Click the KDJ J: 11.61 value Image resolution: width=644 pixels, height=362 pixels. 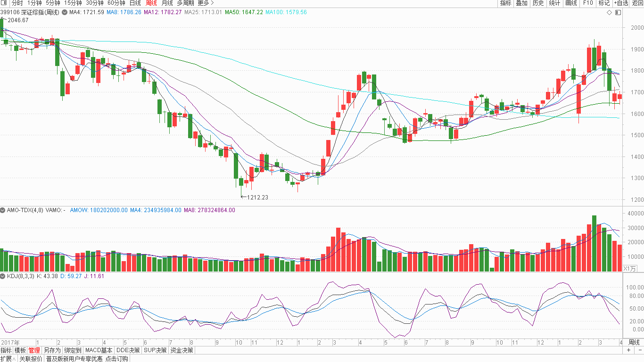click(94, 276)
